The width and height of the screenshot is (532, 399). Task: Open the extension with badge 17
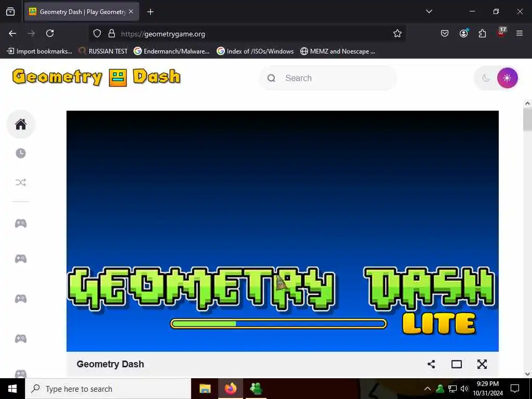point(501,33)
